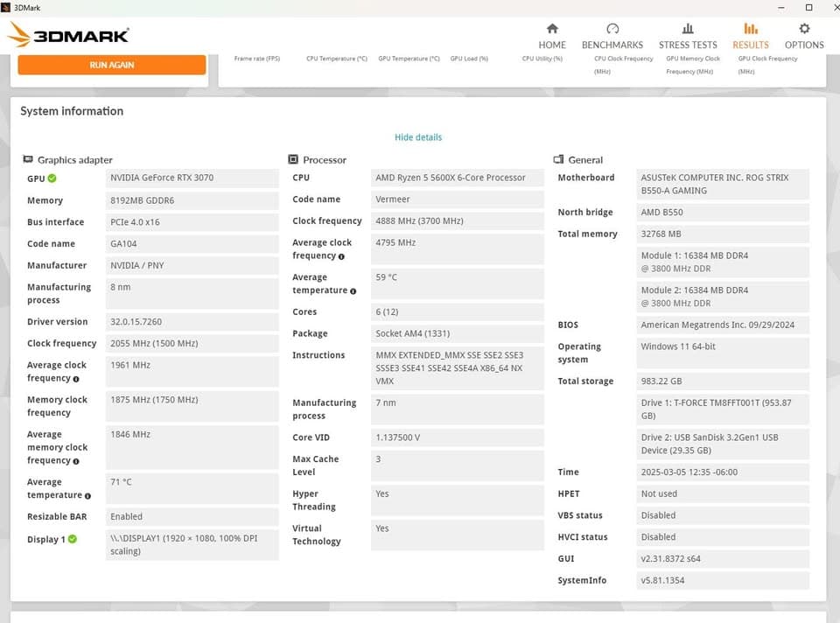Click operating system value Windows 11 64-bit
The width and height of the screenshot is (840, 623).
pos(723,353)
